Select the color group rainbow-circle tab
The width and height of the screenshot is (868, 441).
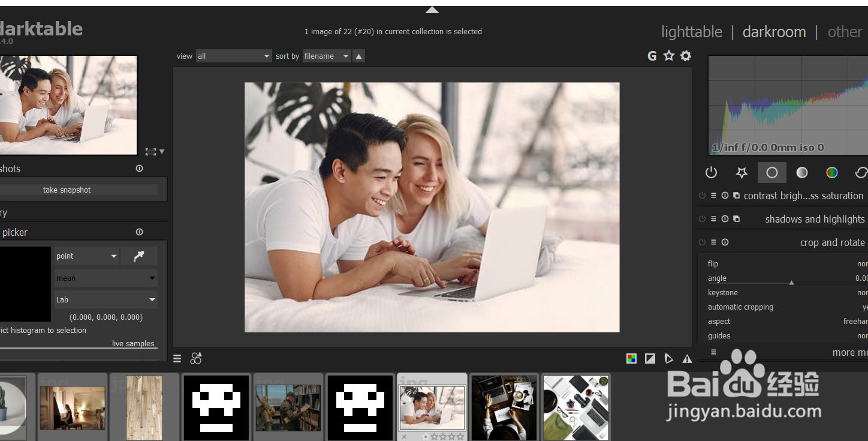point(832,173)
